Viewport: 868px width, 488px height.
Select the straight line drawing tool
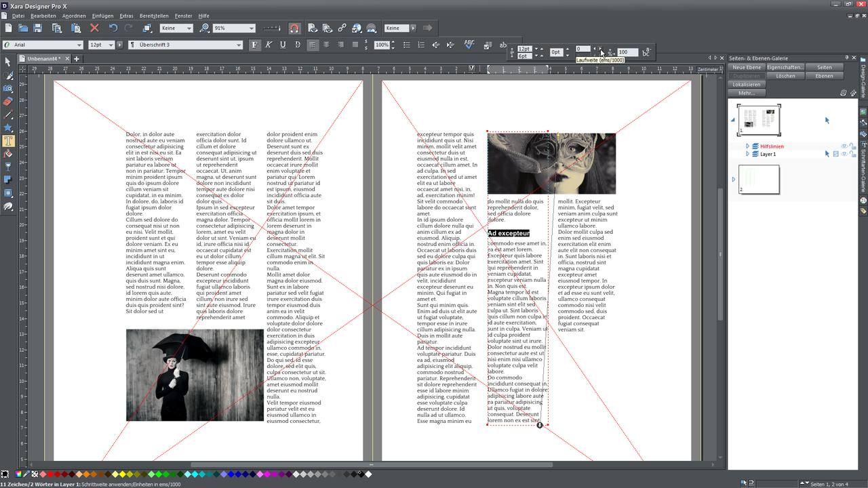pyautogui.click(x=8, y=115)
